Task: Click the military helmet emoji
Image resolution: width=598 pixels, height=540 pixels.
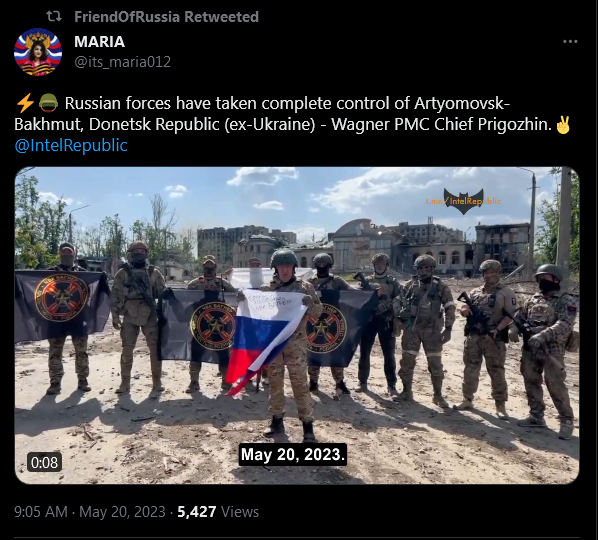Action: pos(48,103)
